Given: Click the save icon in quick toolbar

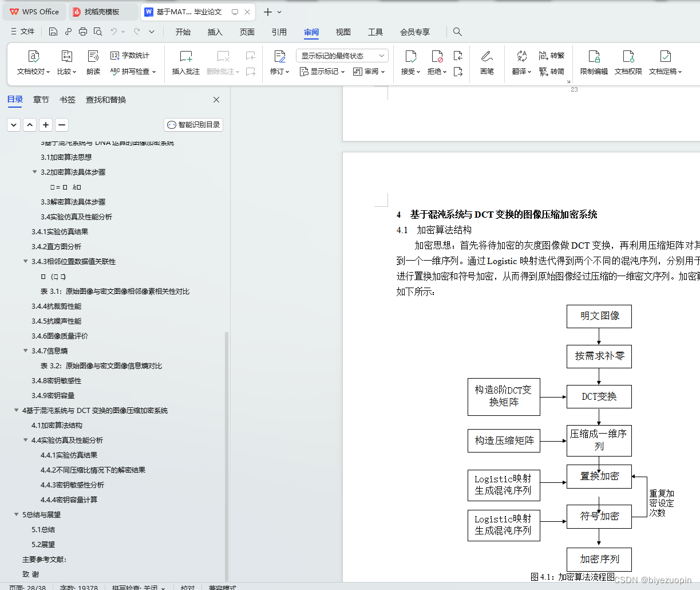Looking at the screenshot, I should coord(53,32).
